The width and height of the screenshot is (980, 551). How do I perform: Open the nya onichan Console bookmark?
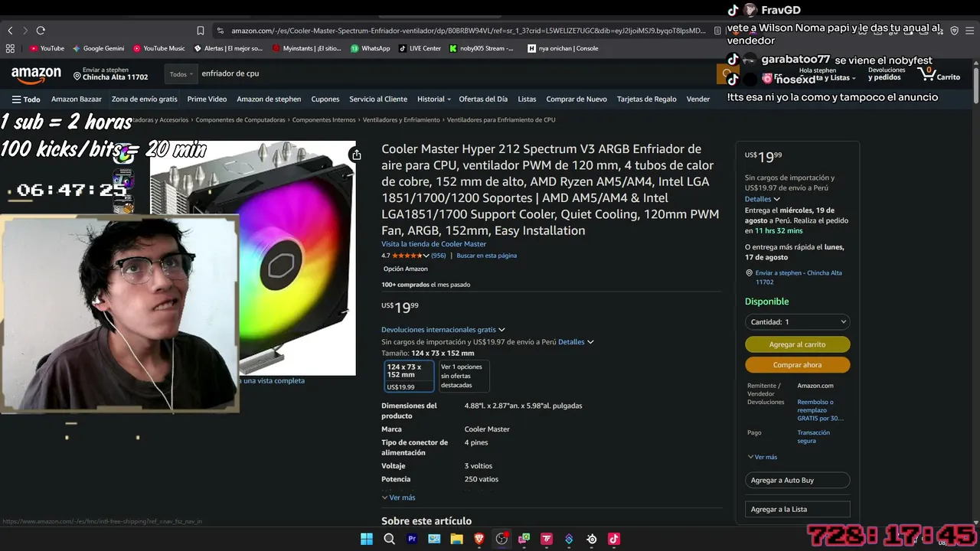click(563, 48)
